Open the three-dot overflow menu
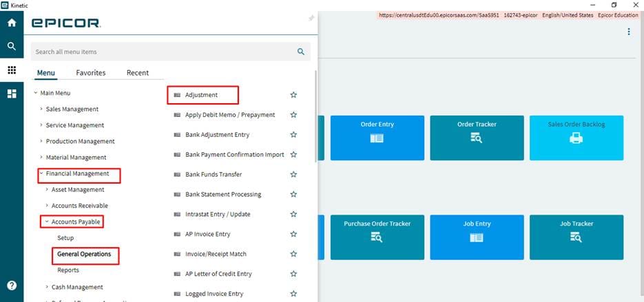Image resolution: width=644 pixels, height=302 pixels. (628, 32)
